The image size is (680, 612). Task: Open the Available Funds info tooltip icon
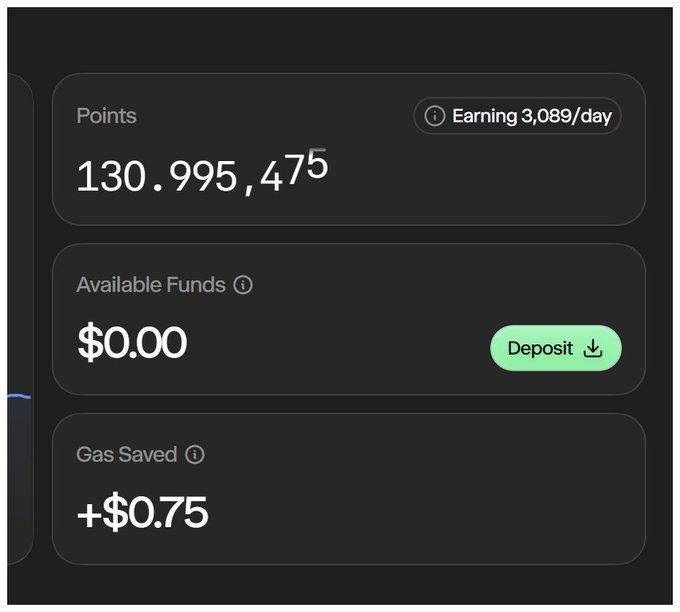click(243, 285)
